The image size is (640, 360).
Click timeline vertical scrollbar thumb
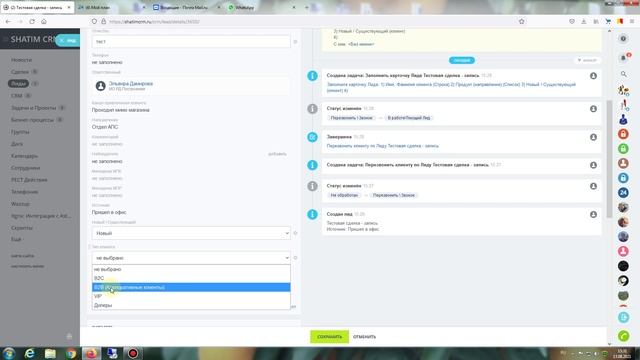click(609, 159)
